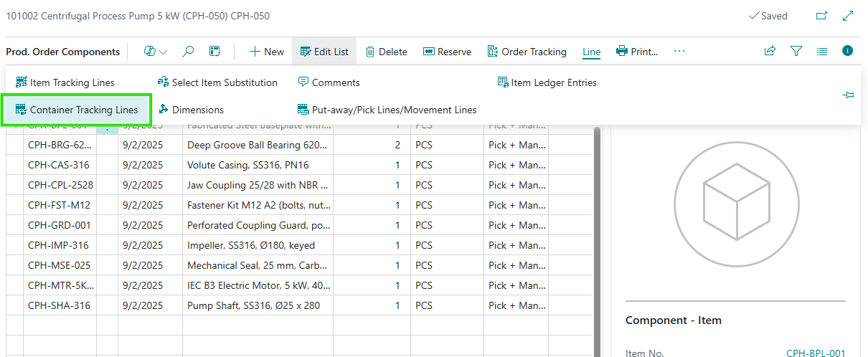The width and height of the screenshot is (868, 357).
Task: Open the CPH-BPL-001 item number link
Action: click(816, 353)
